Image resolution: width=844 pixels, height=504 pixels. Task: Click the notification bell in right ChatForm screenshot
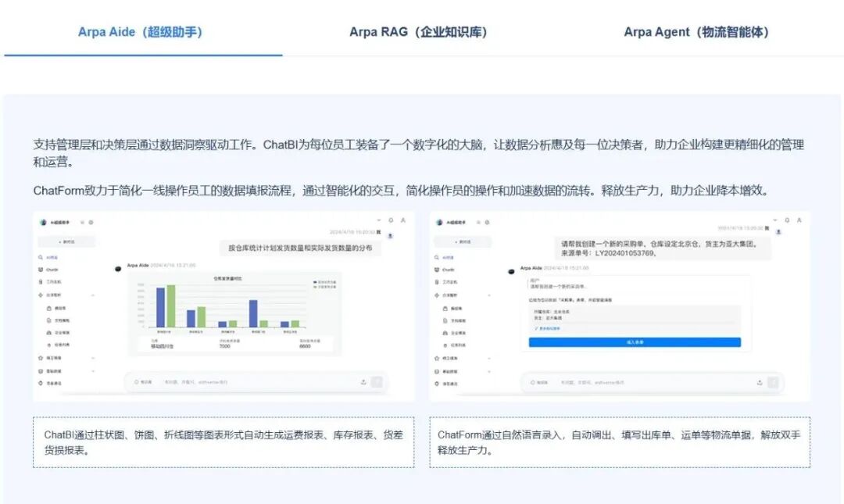coord(786,221)
